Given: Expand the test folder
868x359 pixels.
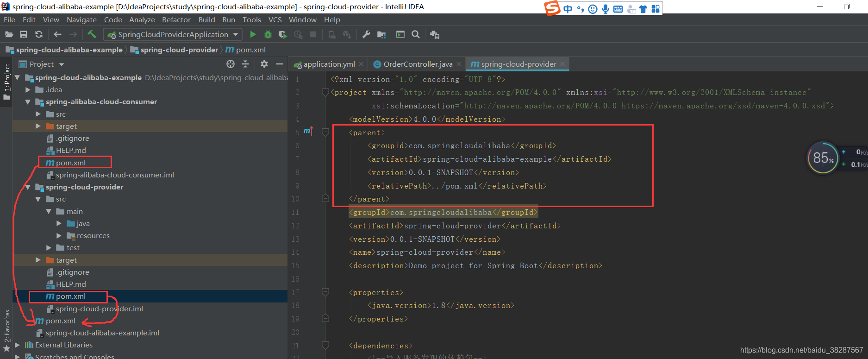Looking at the screenshot, I should (49, 247).
